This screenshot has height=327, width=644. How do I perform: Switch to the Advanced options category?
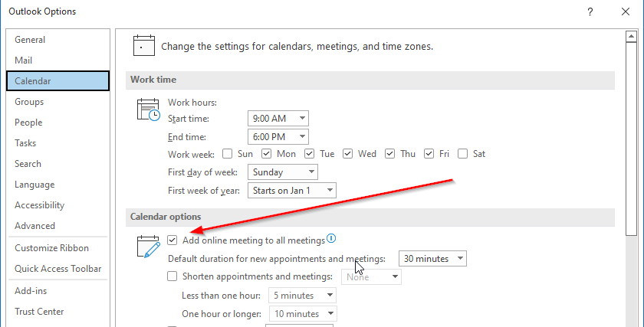coord(35,226)
